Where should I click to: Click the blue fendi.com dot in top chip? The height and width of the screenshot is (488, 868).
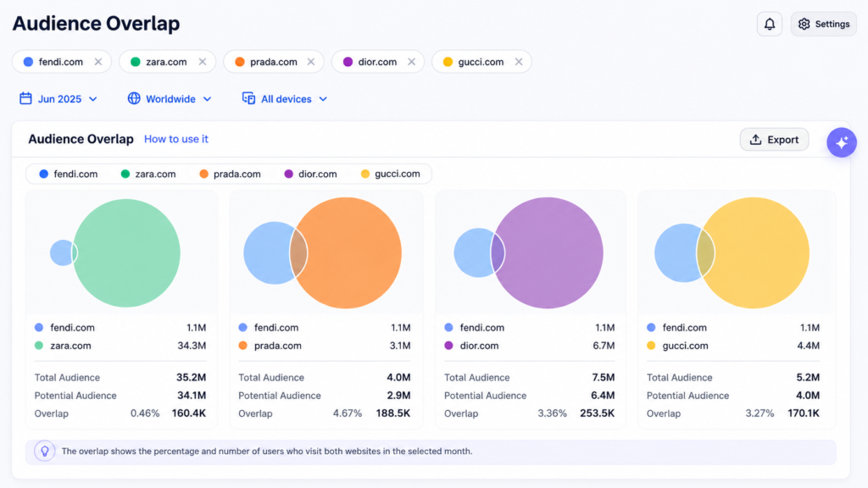point(28,62)
